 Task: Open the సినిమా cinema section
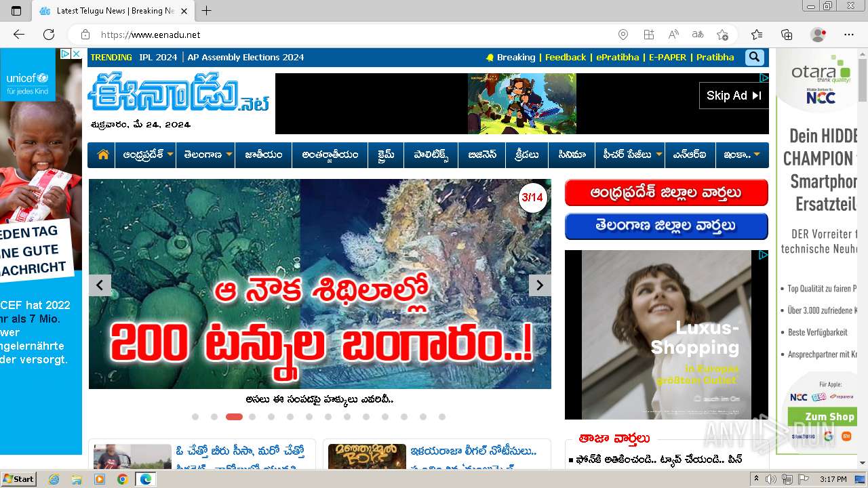point(572,155)
